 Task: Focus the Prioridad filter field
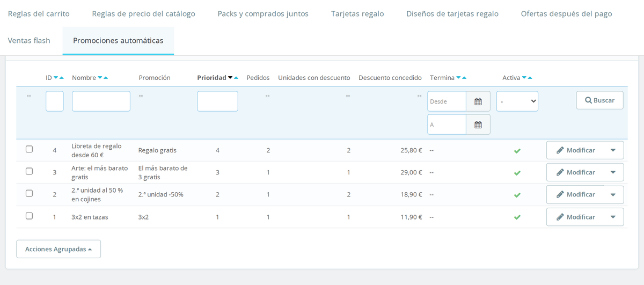click(x=217, y=101)
